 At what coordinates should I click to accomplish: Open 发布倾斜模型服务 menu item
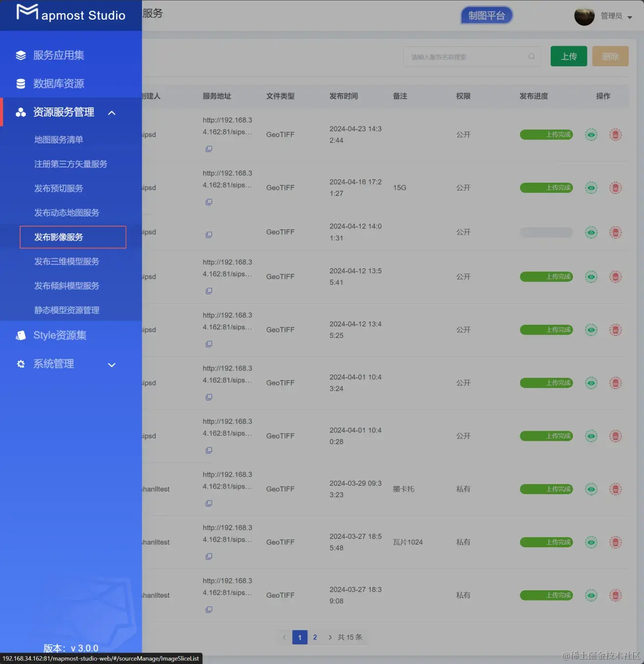point(67,286)
